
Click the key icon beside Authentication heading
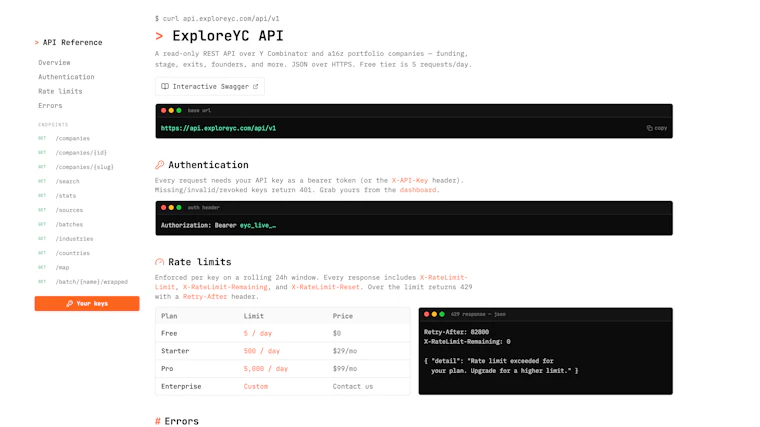pos(159,165)
